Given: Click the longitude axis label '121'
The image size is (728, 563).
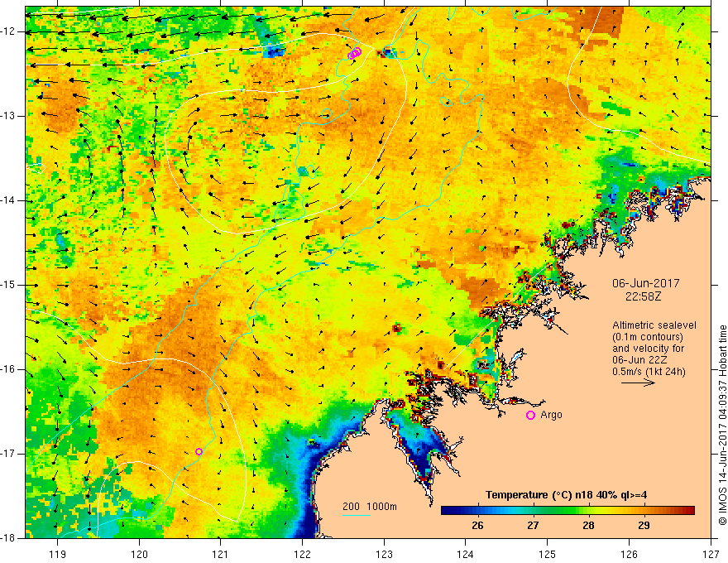Looking at the screenshot, I should coord(221,554).
